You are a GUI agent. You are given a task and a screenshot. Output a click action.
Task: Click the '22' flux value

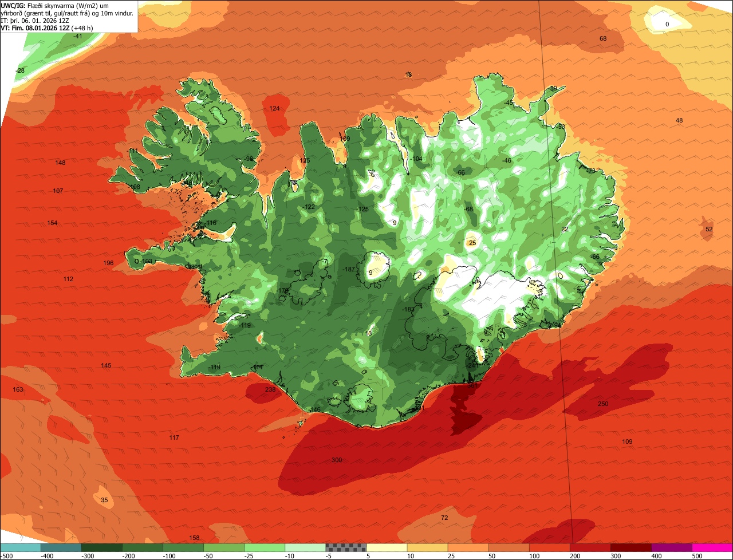[x=565, y=229]
